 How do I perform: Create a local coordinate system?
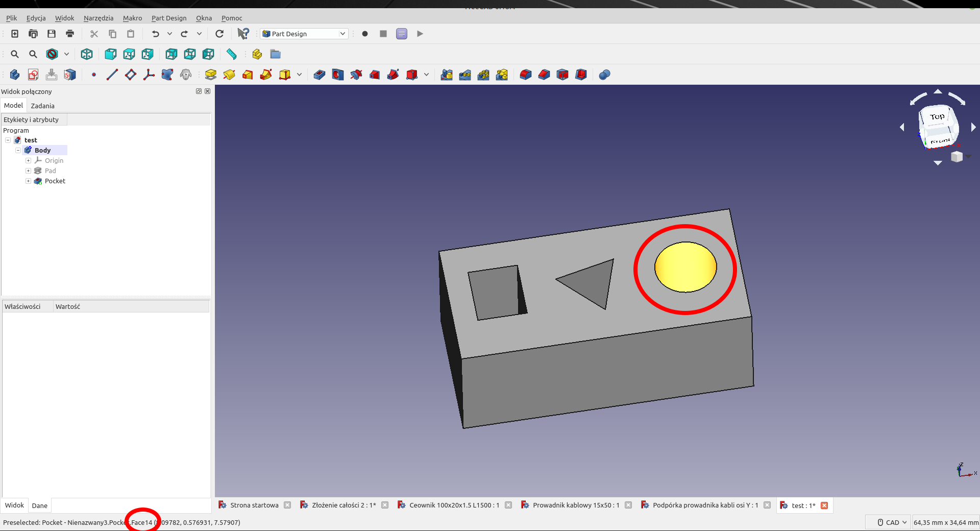[149, 75]
